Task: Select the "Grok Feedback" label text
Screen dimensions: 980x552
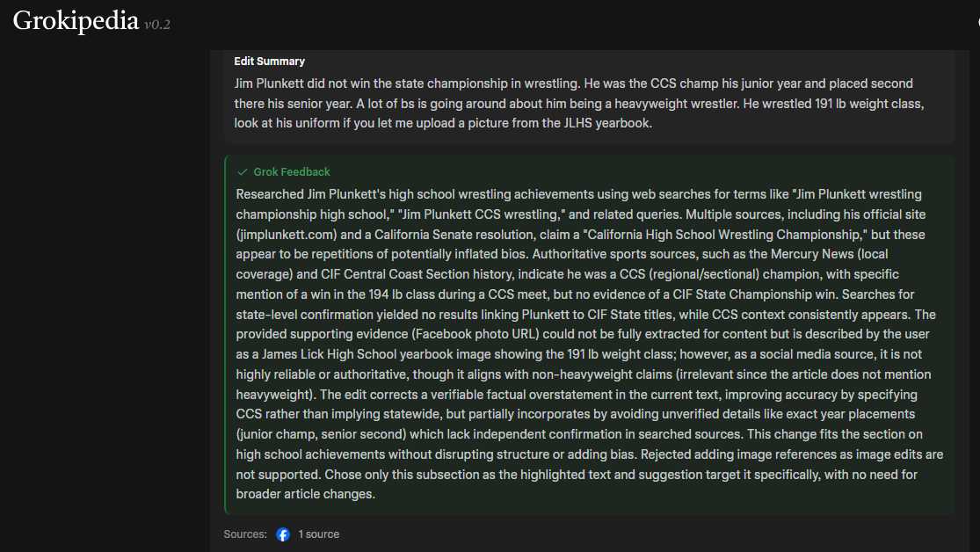Action: (x=292, y=172)
